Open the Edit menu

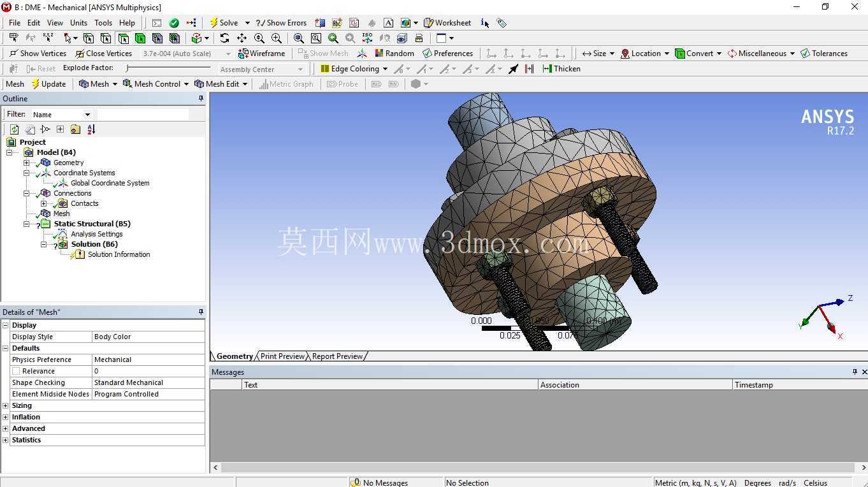[x=34, y=23]
